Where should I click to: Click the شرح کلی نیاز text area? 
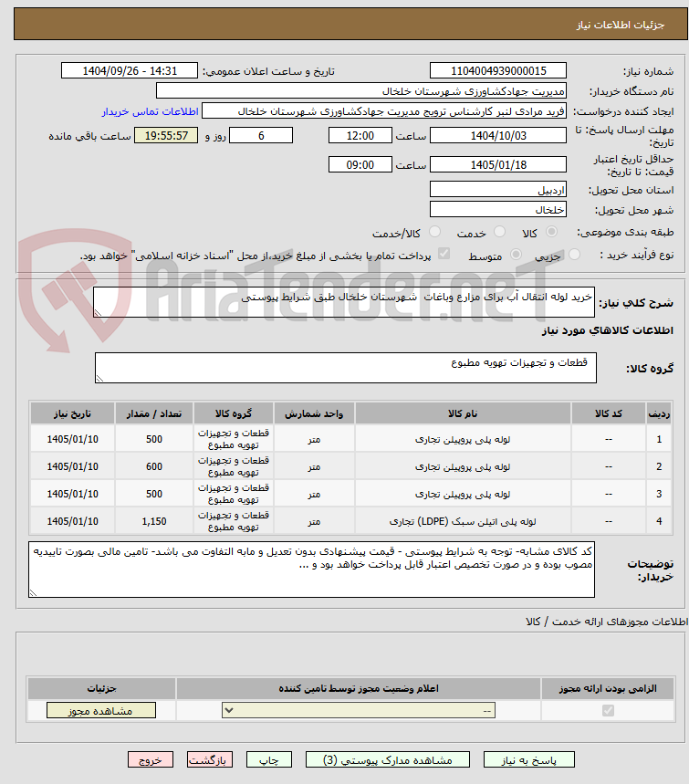[x=344, y=302]
